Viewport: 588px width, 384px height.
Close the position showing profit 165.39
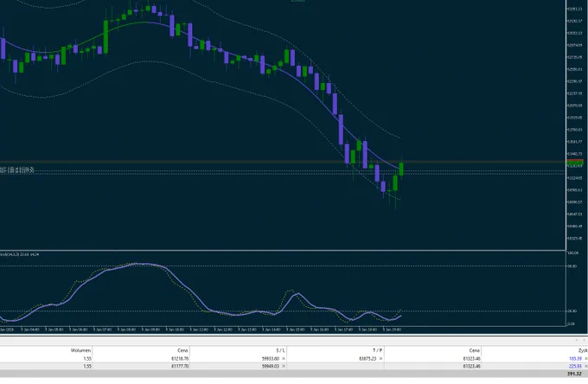(x=585, y=359)
